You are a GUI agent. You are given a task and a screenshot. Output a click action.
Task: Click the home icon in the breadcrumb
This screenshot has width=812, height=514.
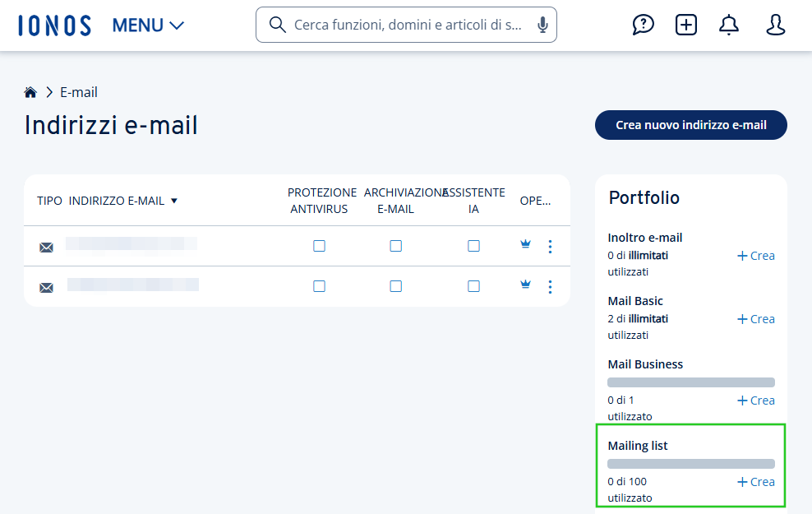[30, 91]
